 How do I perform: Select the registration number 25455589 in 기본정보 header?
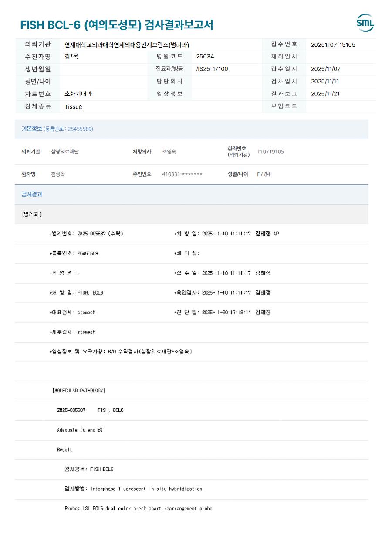tap(80, 129)
